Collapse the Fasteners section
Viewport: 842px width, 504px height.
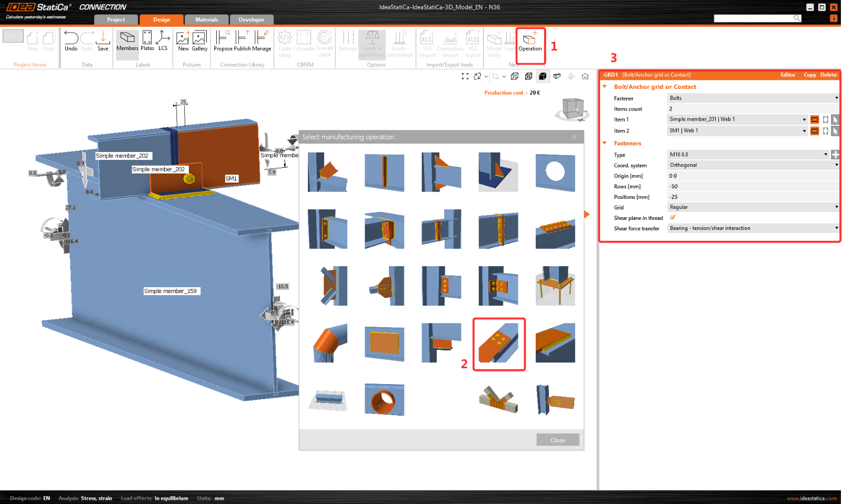pos(605,143)
